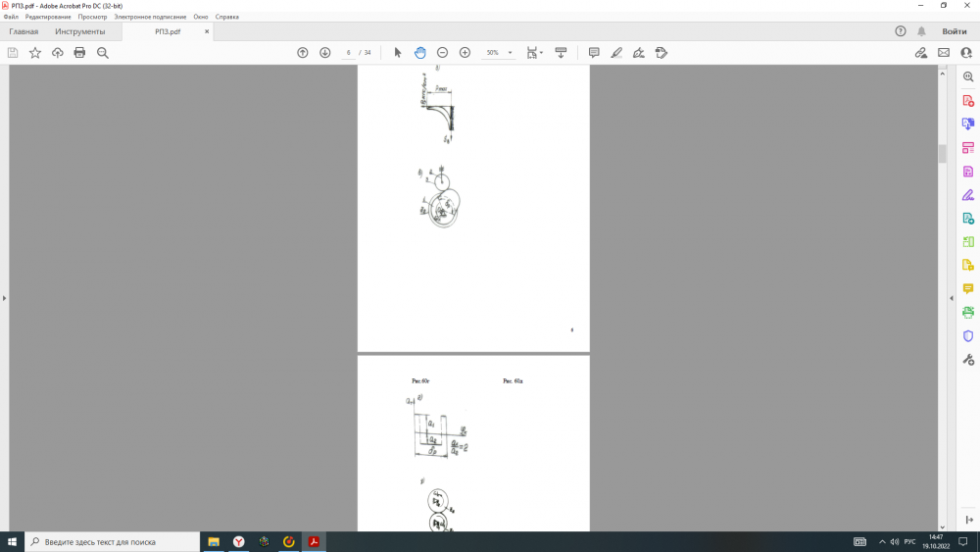Viewport: 980px width, 552px height.
Task: Click the Save file icon
Action: click(x=13, y=53)
